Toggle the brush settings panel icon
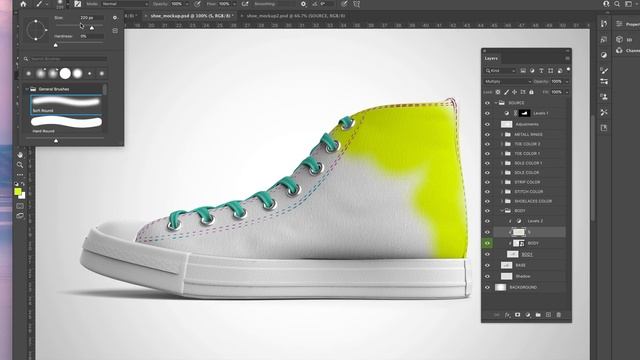 pyautogui.click(x=78, y=4)
